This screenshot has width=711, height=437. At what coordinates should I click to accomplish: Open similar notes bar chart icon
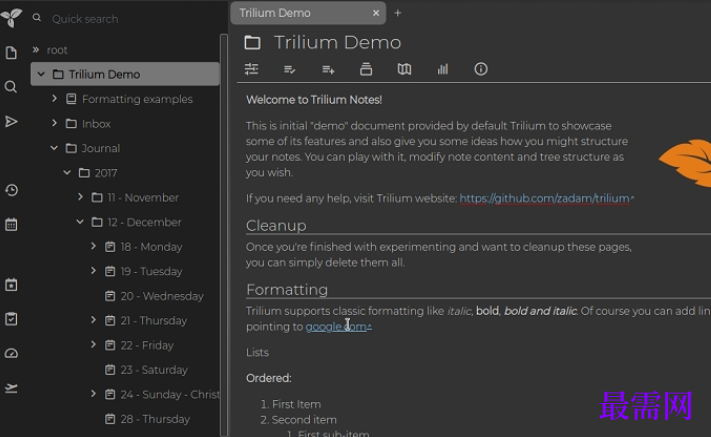point(443,69)
